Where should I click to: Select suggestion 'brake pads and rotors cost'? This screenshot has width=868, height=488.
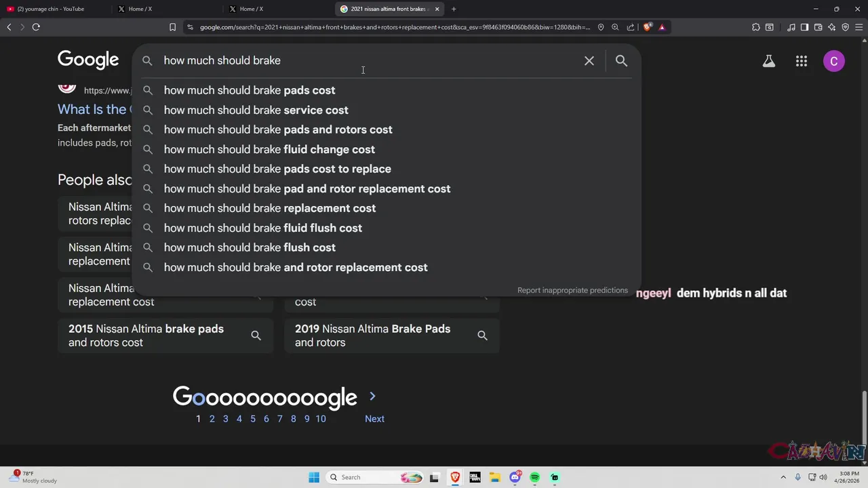387,129
